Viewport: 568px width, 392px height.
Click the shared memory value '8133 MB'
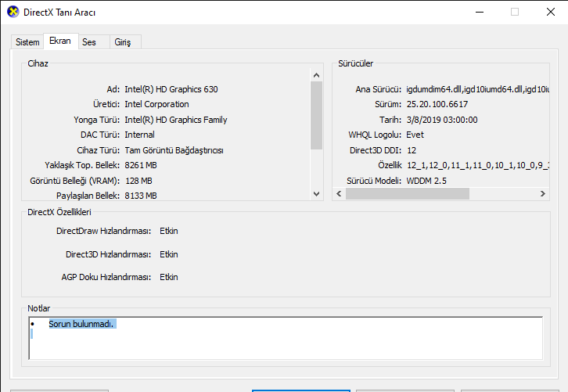point(141,196)
